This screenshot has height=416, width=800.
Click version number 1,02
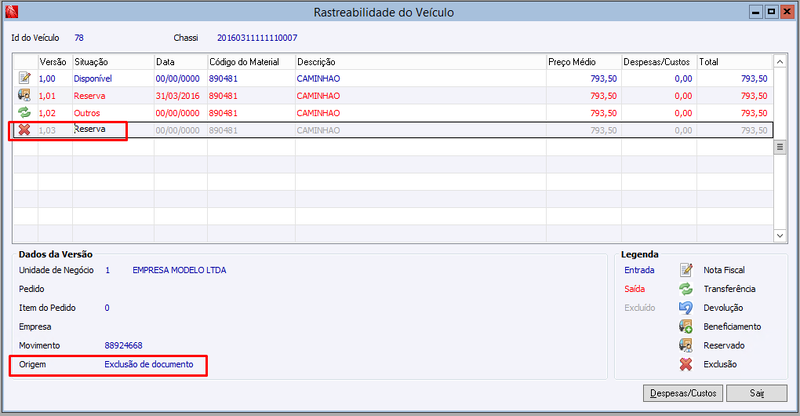click(x=47, y=113)
